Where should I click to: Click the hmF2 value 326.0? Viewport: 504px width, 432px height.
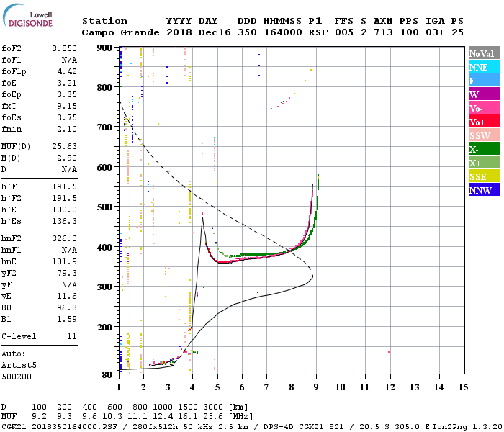[x=65, y=239]
